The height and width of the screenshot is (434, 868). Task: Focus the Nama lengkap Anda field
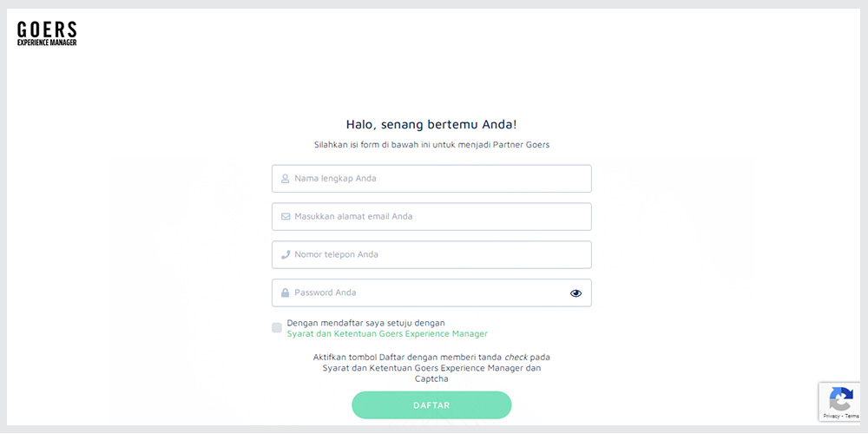coord(431,179)
